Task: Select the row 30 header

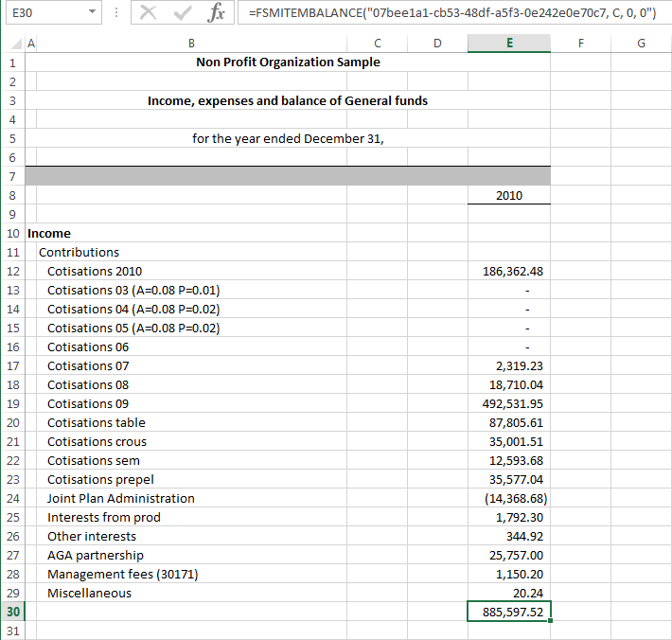Action: click(12, 612)
